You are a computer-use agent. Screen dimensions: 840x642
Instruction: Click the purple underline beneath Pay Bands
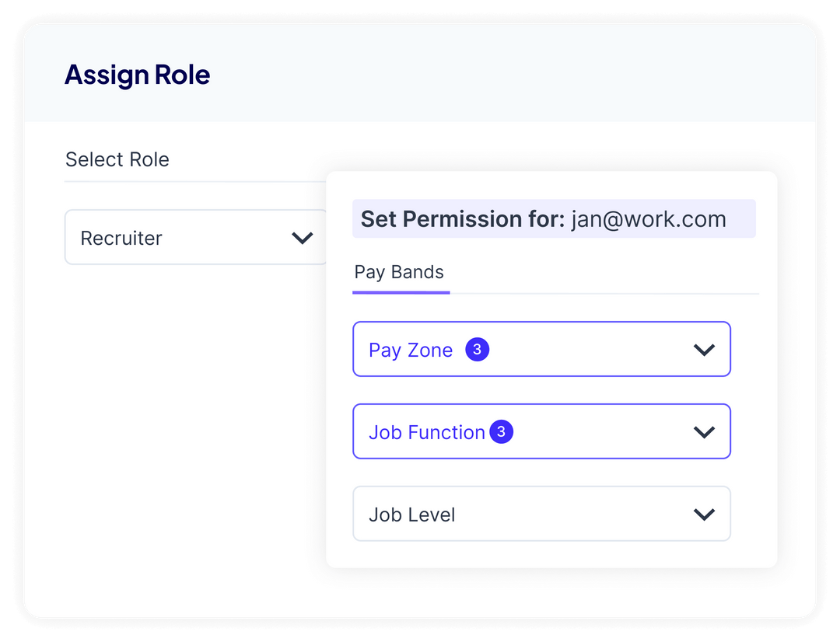pyautogui.click(x=401, y=293)
